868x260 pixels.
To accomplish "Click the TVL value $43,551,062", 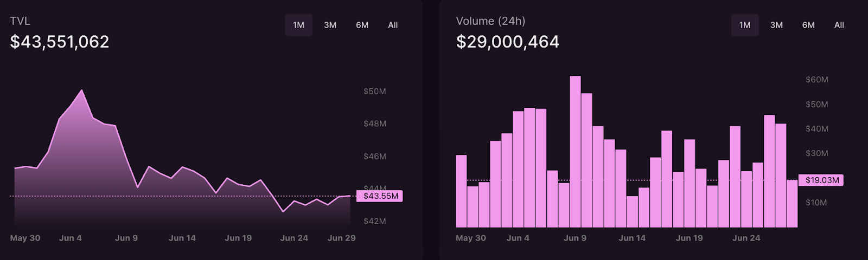I will (x=60, y=42).
